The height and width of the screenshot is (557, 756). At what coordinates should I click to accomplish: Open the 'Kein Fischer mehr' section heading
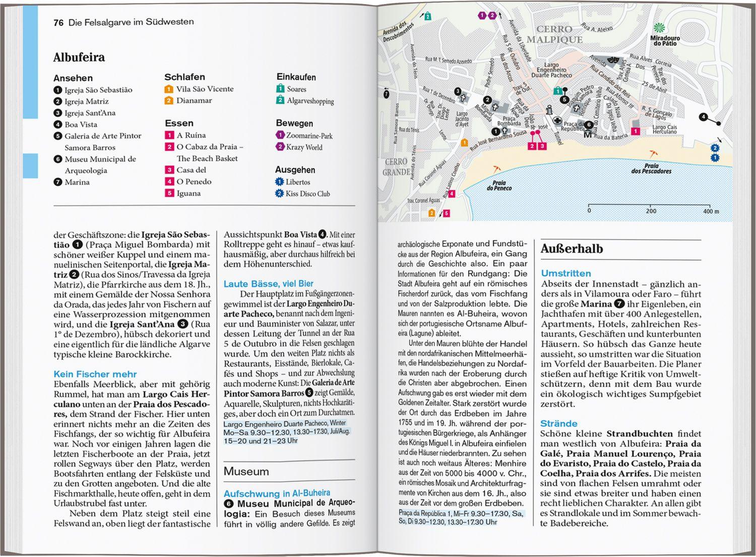coord(95,374)
